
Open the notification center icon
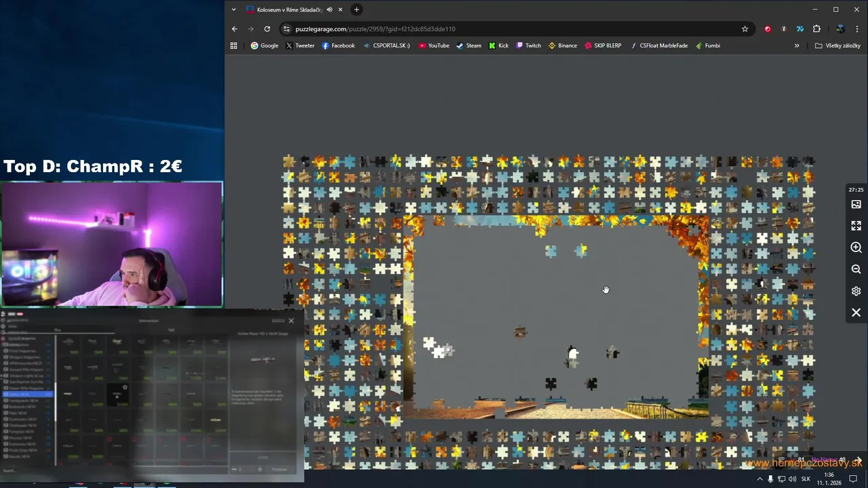click(x=853, y=479)
